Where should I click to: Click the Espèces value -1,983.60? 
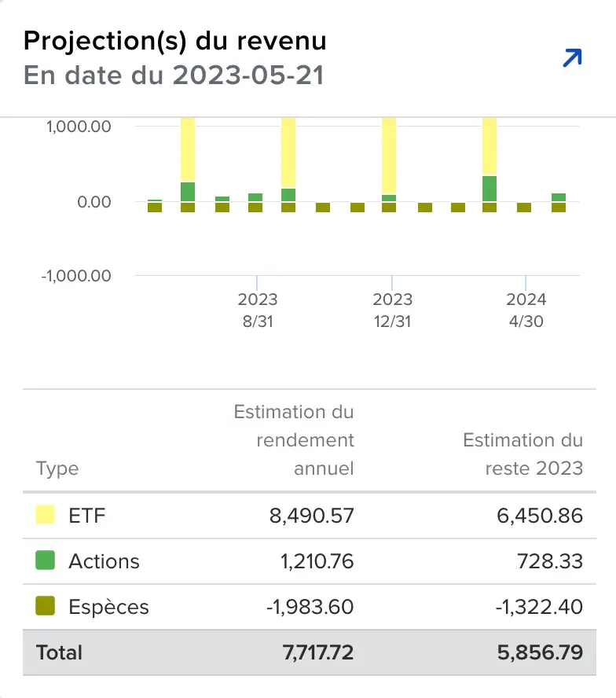pyautogui.click(x=310, y=607)
